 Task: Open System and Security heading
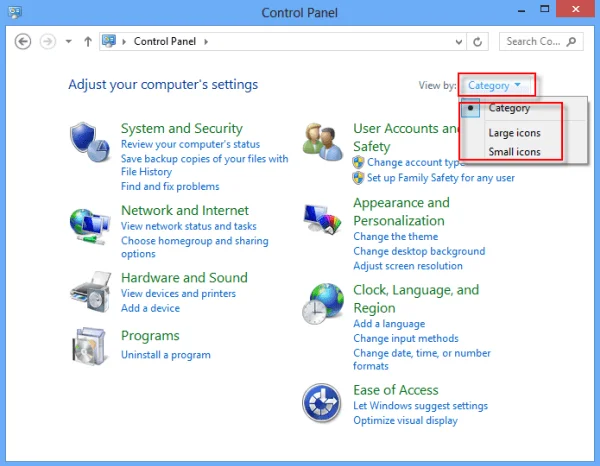pos(182,129)
